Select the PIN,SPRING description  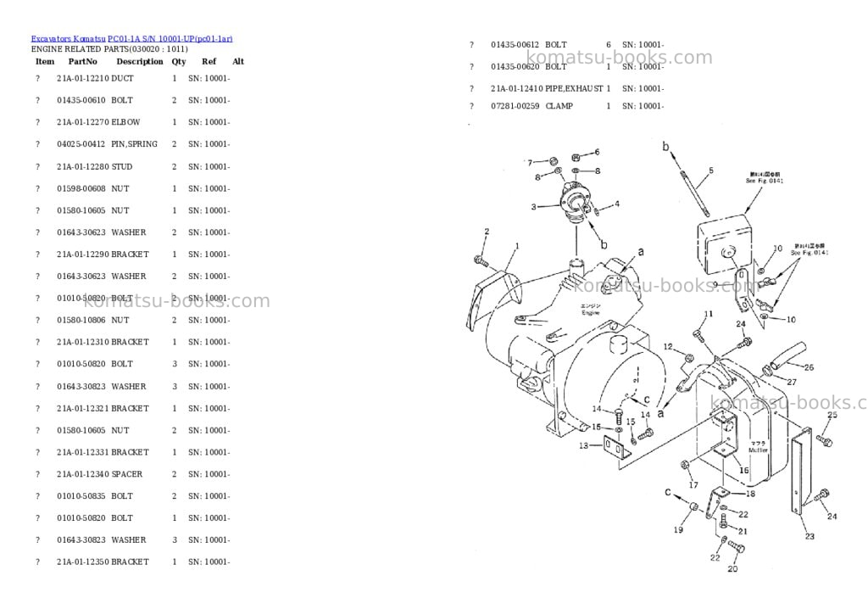click(x=135, y=144)
